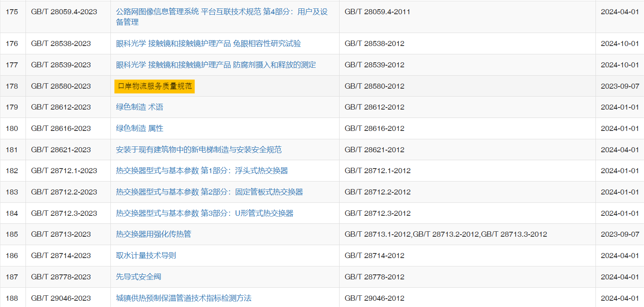Click date 2023-09-07 in row 178
644x307 pixels.
click(x=620, y=86)
